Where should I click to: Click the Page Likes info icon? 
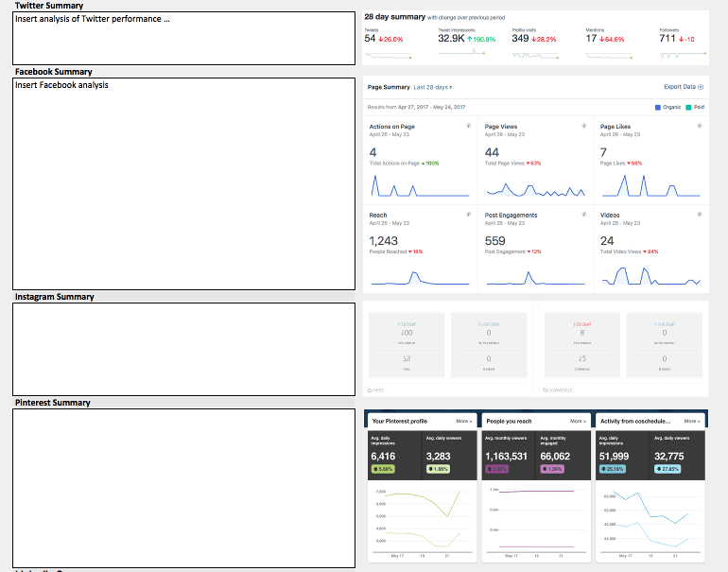click(x=700, y=126)
